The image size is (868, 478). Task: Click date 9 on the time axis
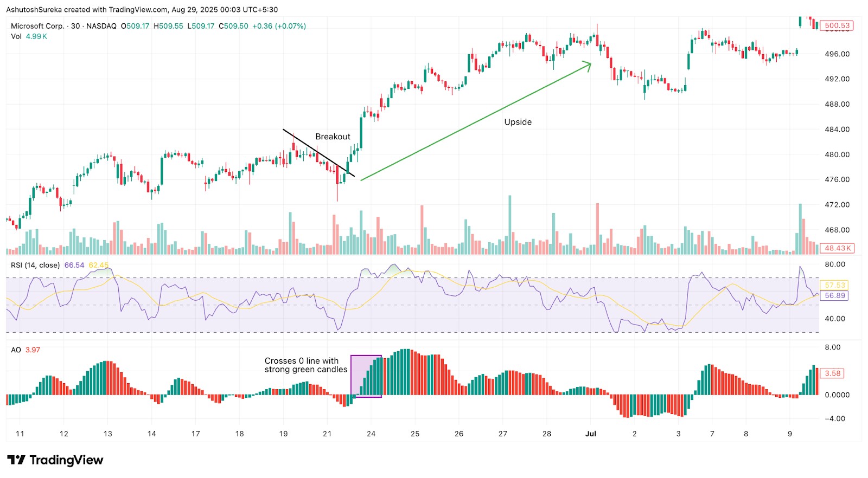790,434
